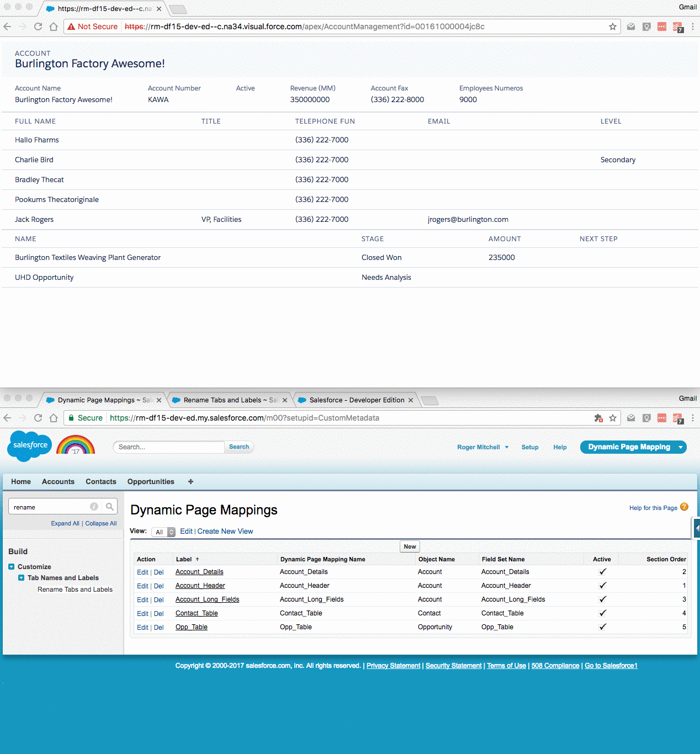This screenshot has height=754, width=700.
Task: Click the quick find search magnifier icon
Action: (109, 506)
